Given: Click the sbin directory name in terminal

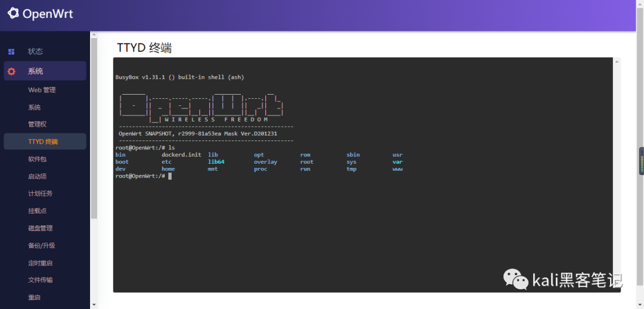Looking at the screenshot, I should 353,155.
